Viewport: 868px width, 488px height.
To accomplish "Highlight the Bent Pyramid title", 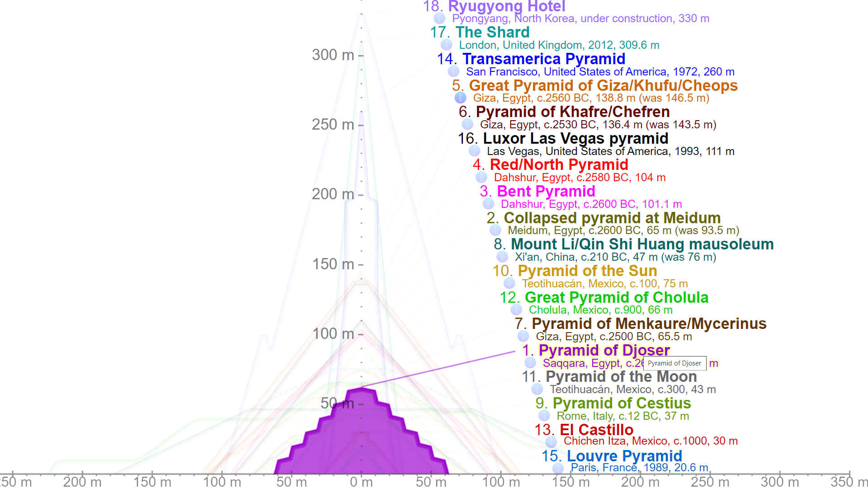I will point(546,191).
